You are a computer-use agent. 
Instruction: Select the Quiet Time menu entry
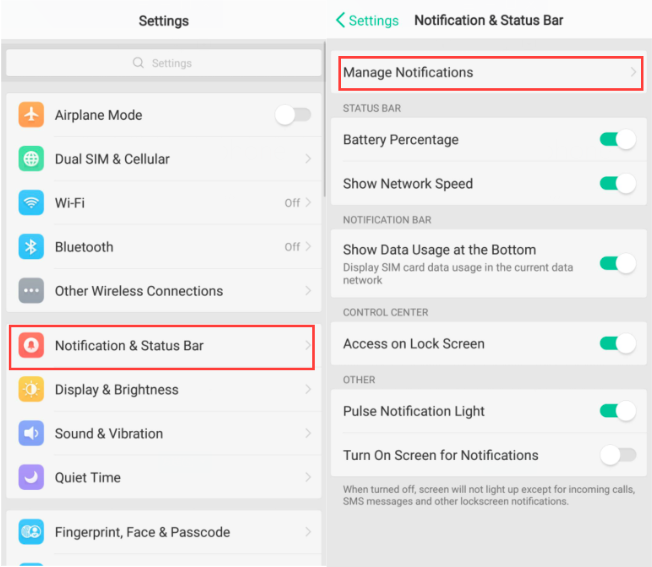click(164, 477)
